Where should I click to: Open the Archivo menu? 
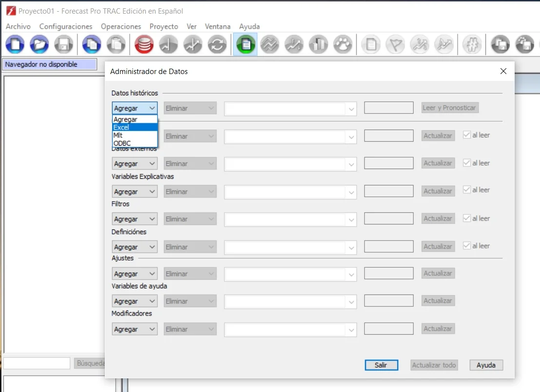18,26
